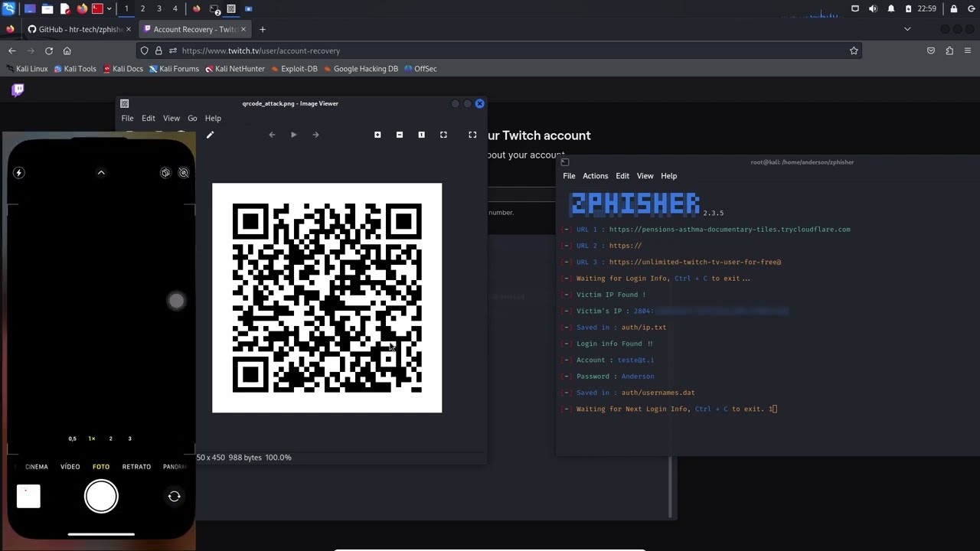The image size is (980, 551).
Task: Open Firefox application menu hamburger
Action: point(968,51)
